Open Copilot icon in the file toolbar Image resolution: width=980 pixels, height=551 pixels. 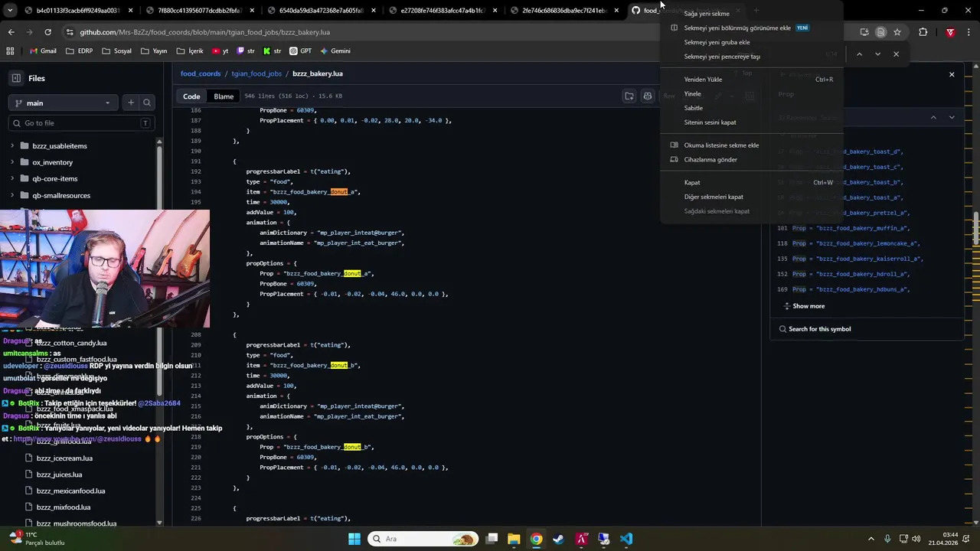648,96
